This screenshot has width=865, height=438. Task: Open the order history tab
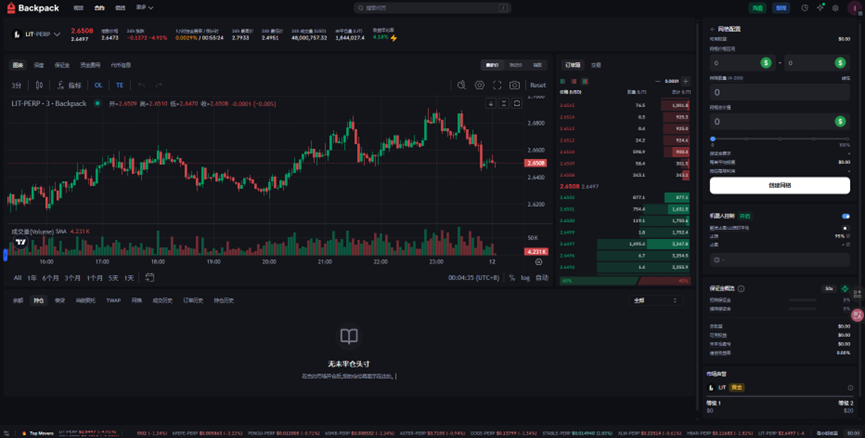[193, 301]
